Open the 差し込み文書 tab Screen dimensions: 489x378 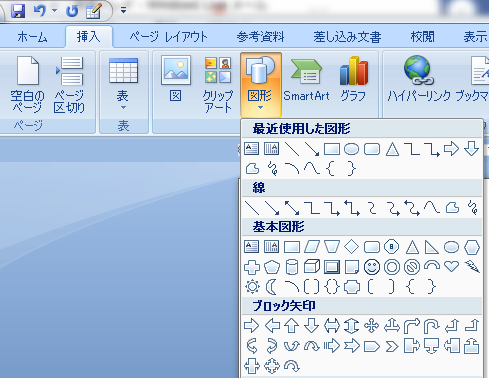point(347,37)
